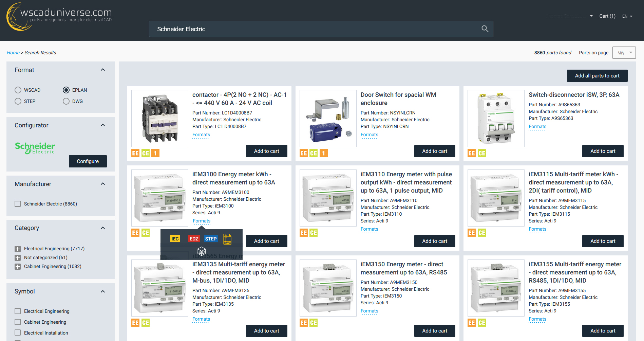644x341 pixels.
Task: Collapse the Format filter panel
Action: pos(103,70)
